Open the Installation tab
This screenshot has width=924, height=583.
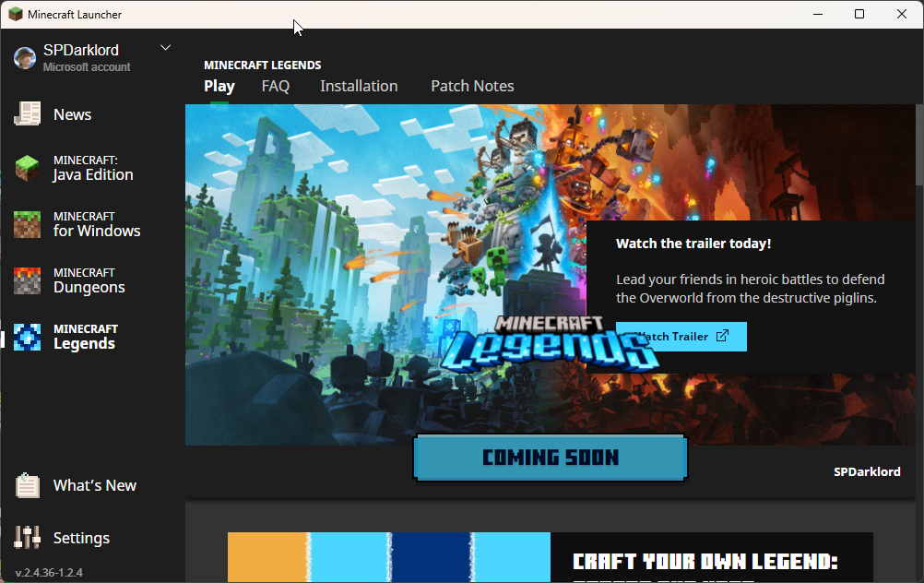point(359,86)
